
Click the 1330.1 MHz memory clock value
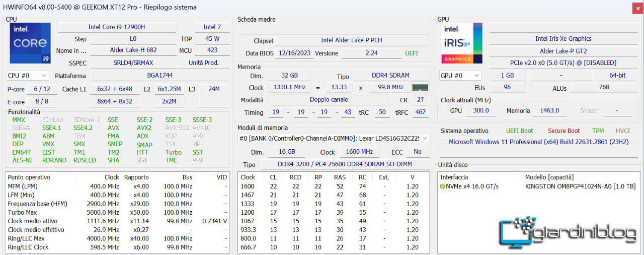point(289,87)
